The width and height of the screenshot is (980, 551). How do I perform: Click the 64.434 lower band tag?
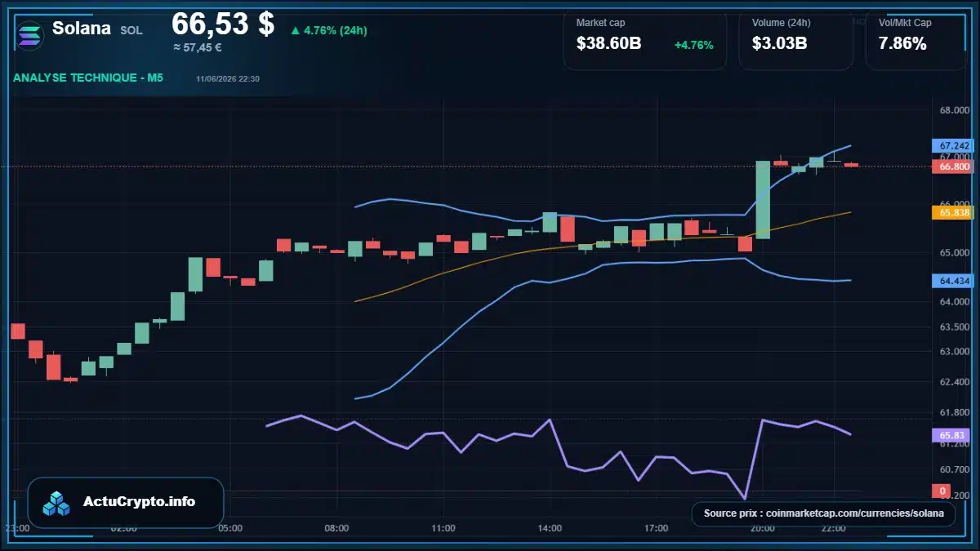951,281
